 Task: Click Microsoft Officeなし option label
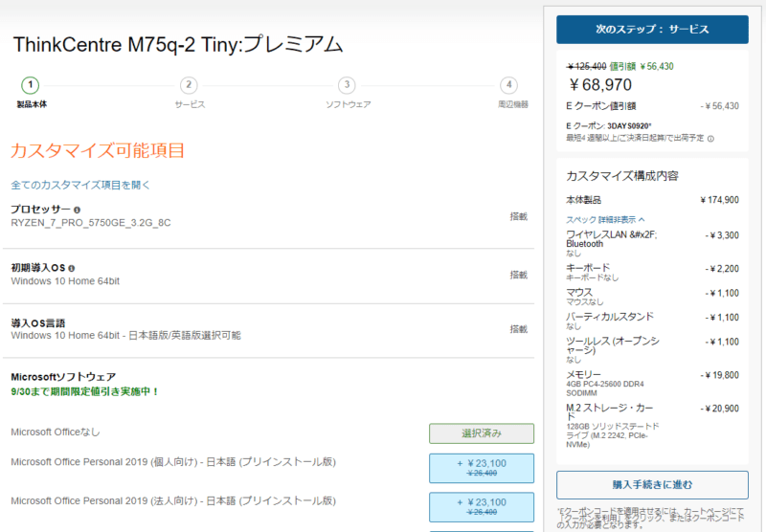tap(56, 432)
